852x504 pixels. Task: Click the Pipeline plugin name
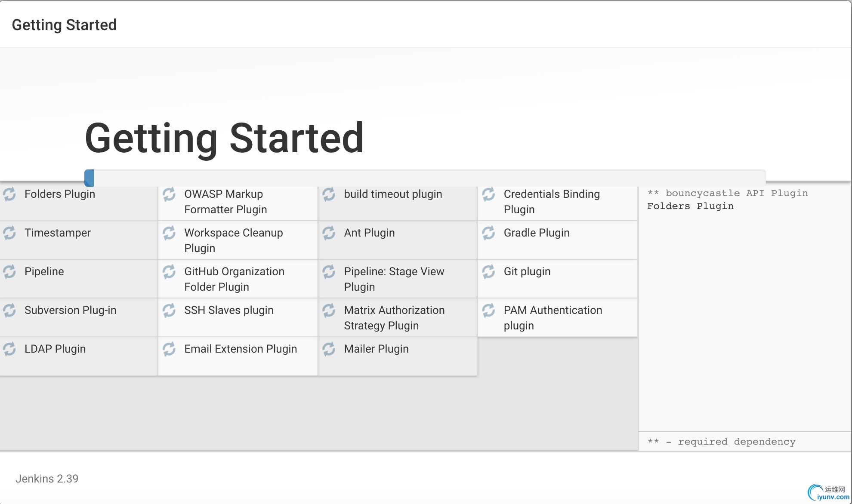pyautogui.click(x=44, y=272)
